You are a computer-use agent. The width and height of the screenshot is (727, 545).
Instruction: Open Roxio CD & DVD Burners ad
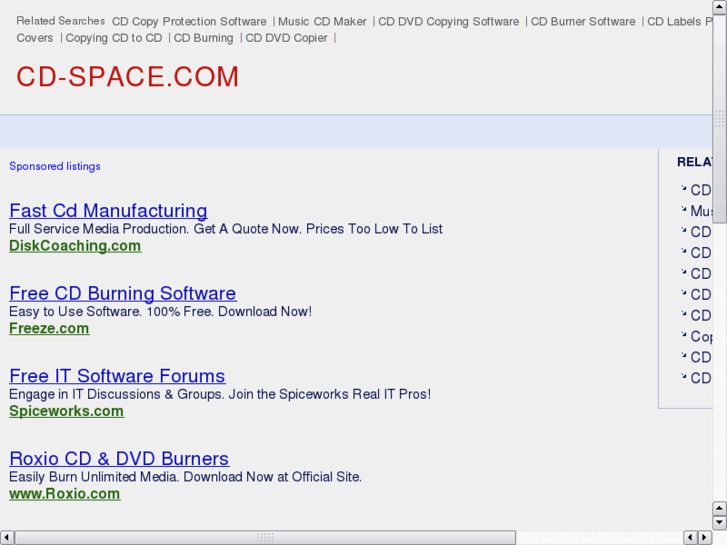tap(119, 458)
